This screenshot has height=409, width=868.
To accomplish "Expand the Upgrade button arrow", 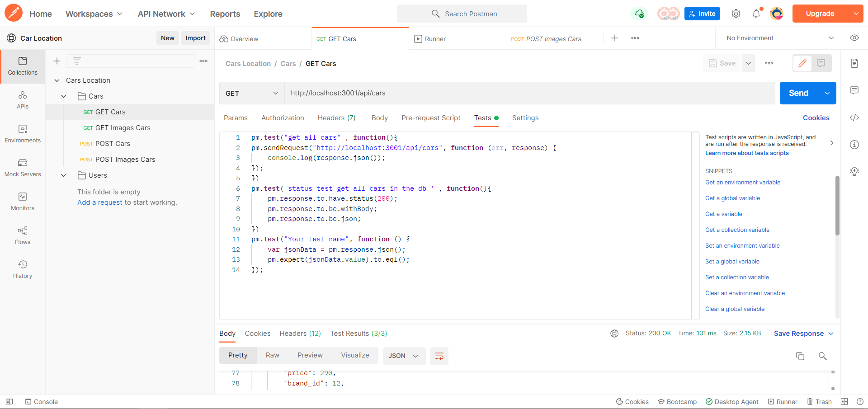I will (x=856, y=14).
